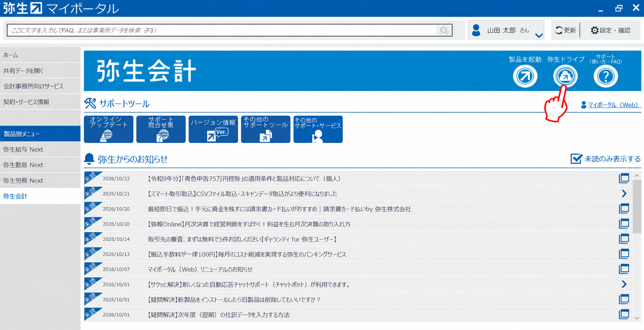Open the 2026/10/01 疑問解決 次年度 notice text
Screen dimensions: 644x330
pos(219,315)
